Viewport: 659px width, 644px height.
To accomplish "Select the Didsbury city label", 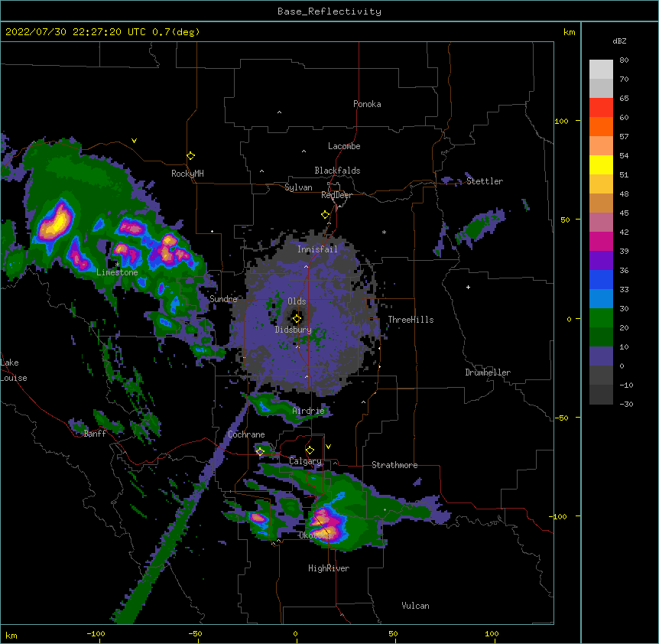I will click(x=294, y=330).
